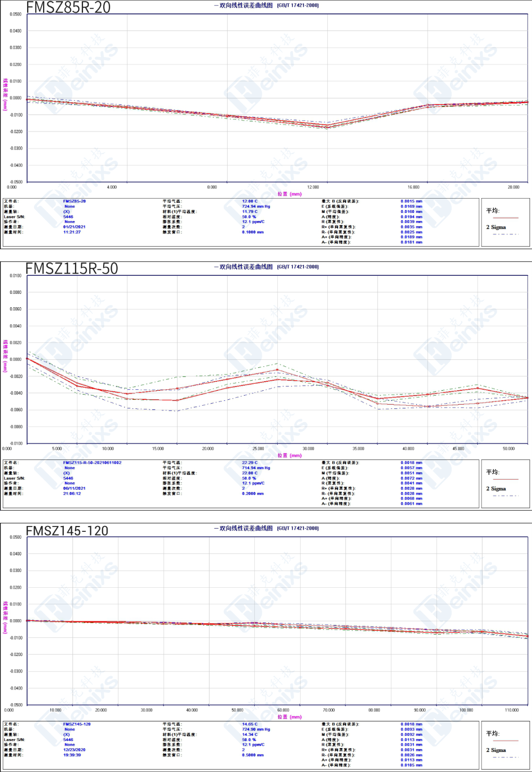
Task: Click measurement date 12/23/2020 in third panel
Action: coord(74,750)
